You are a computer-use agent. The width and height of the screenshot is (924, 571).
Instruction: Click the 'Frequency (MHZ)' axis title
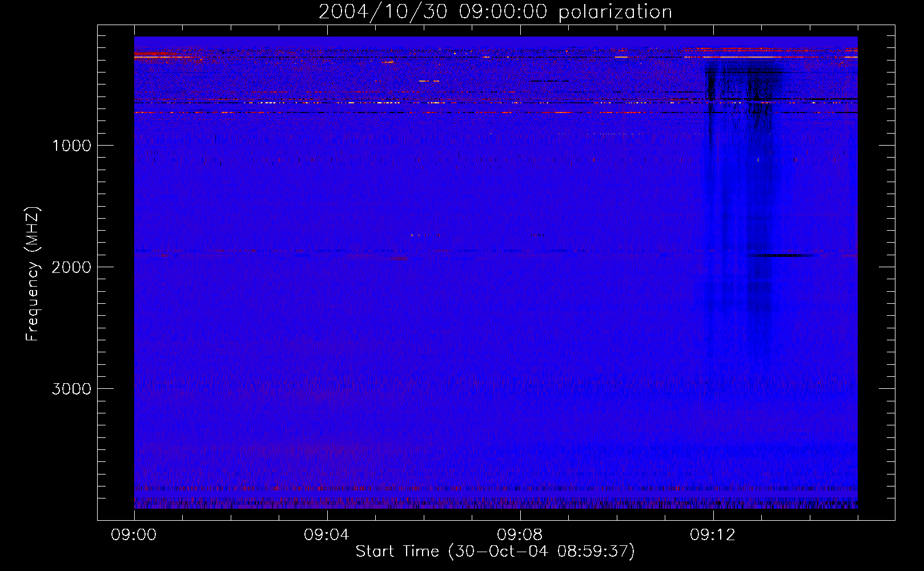[32, 274]
